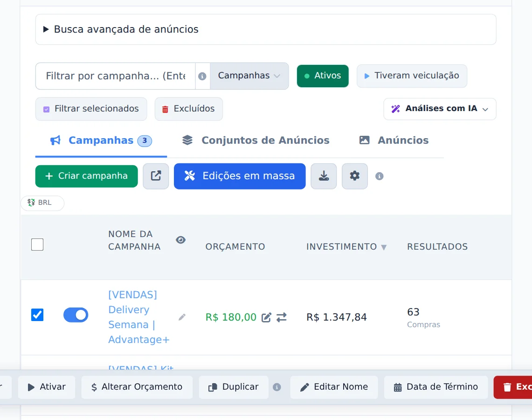Click the Editar Nome button
532x420 pixels.
tap(334, 387)
